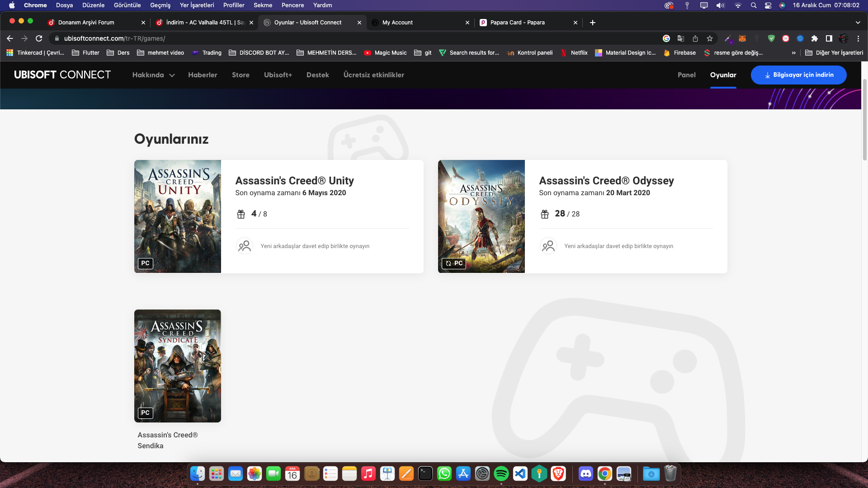868x488 pixels.
Task: Click the rewards gift icon under Odyssey
Action: coord(545,214)
